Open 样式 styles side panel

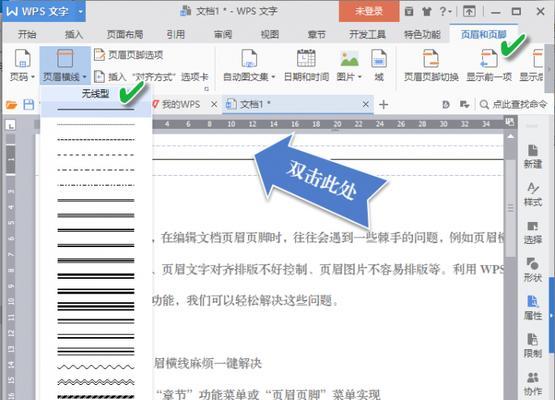[533, 194]
